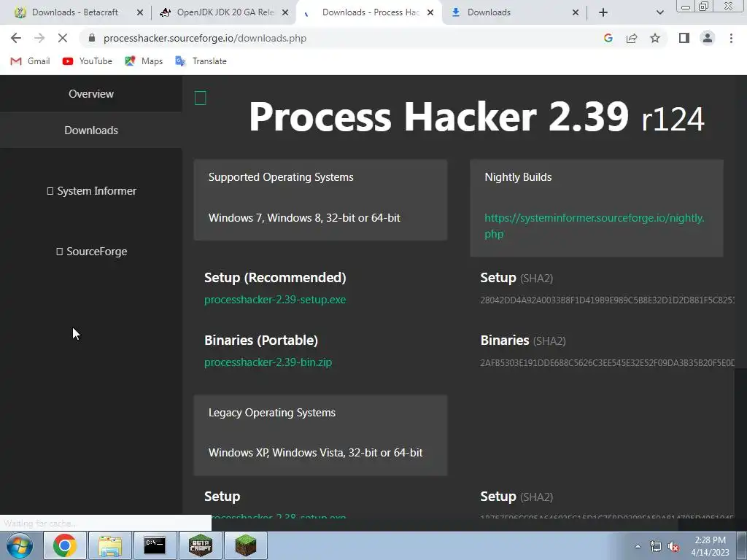747x560 pixels.
Task: Download processhacker-2.39-setup.exe
Action: click(275, 300)
